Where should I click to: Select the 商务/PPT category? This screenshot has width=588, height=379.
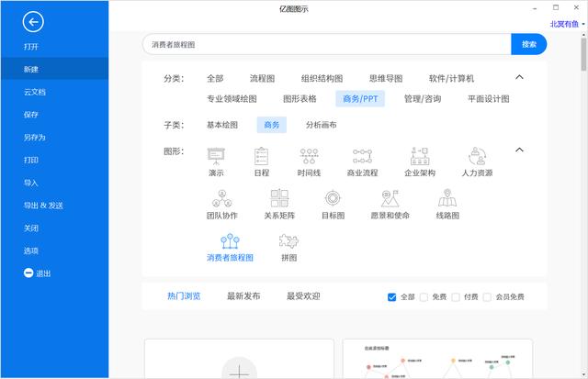(x=360, y=99)
